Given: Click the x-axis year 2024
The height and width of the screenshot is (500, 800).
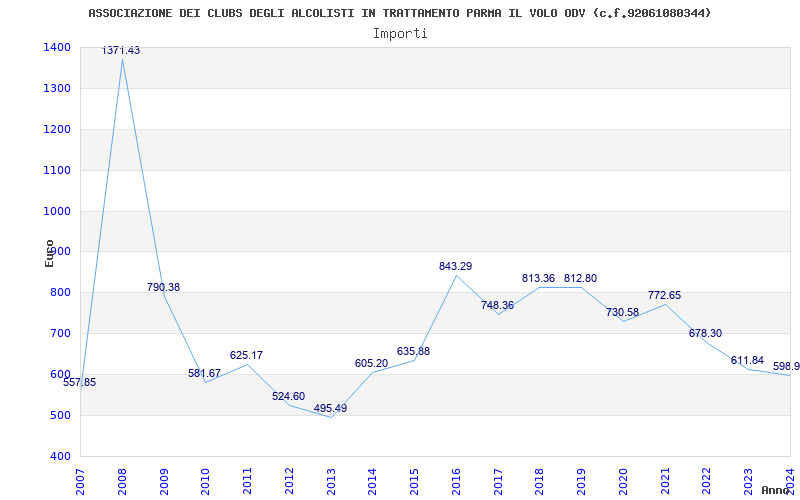Looking at the screenshot, I should point(790,482).
